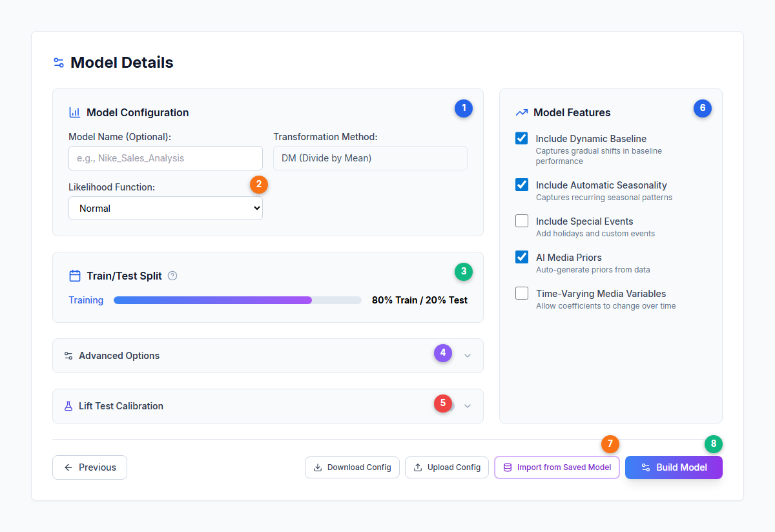Click "Auto-generate priors from data" description
Viewport: 775px width, 532px height.
tap(593, 270)
